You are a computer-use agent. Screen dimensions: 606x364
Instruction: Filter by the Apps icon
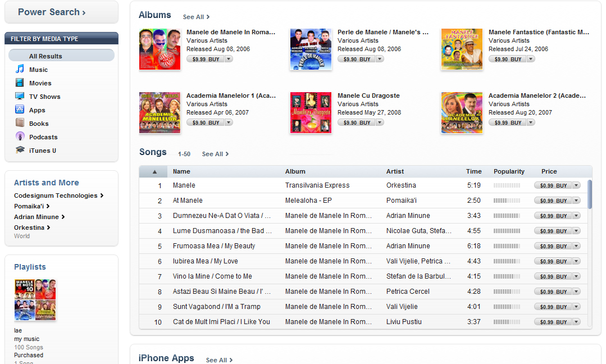click(x=20, y=110)
